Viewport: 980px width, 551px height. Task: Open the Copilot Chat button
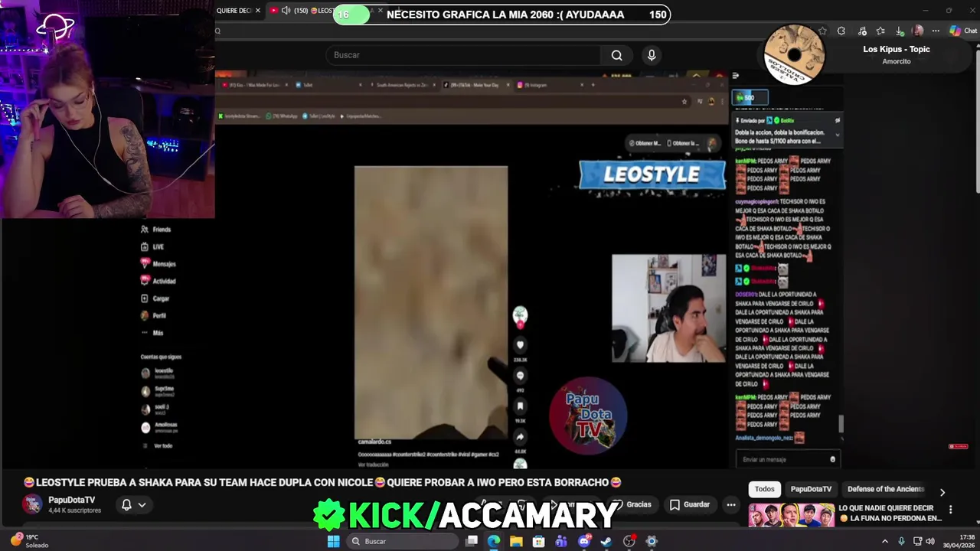[963, 31]
